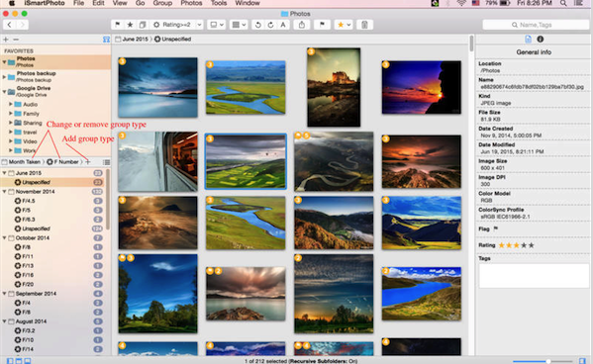This screenshot has width=593, height=364.
Task: Click the third layout icon in status bar
Action: coord(28,361)
